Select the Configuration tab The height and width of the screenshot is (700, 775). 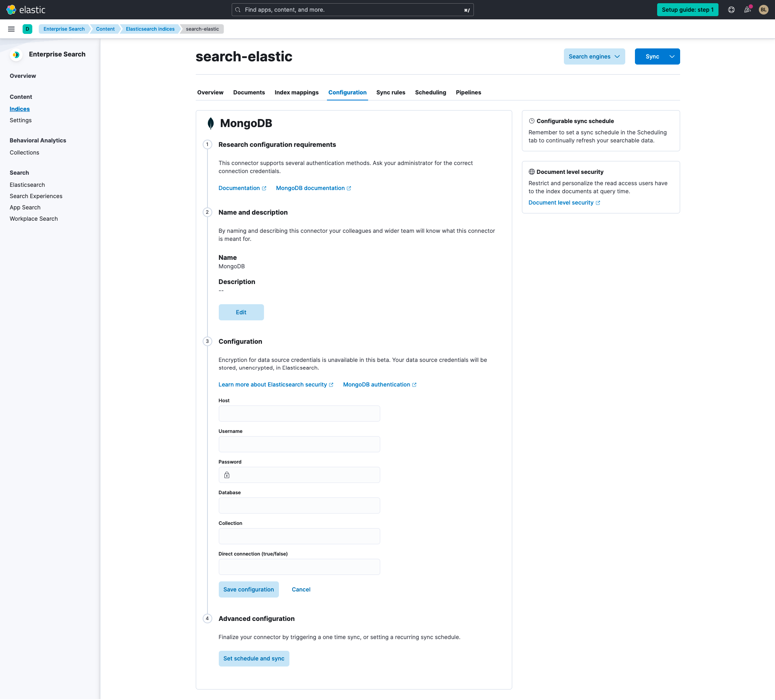(348, 92)
